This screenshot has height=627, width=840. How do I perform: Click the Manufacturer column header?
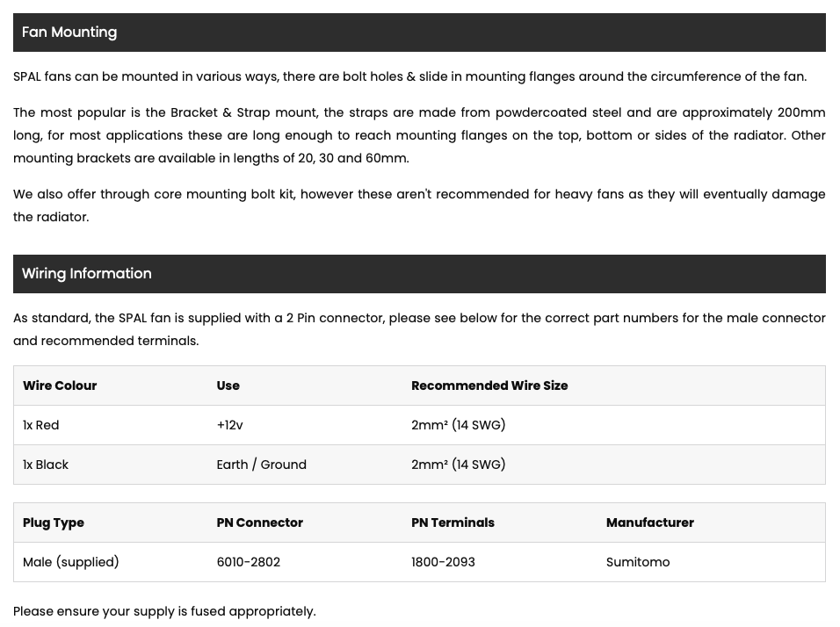click(x=650, y=522)
